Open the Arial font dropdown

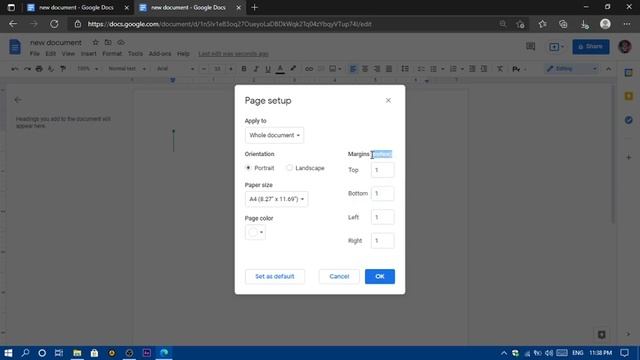click(176, 69)
